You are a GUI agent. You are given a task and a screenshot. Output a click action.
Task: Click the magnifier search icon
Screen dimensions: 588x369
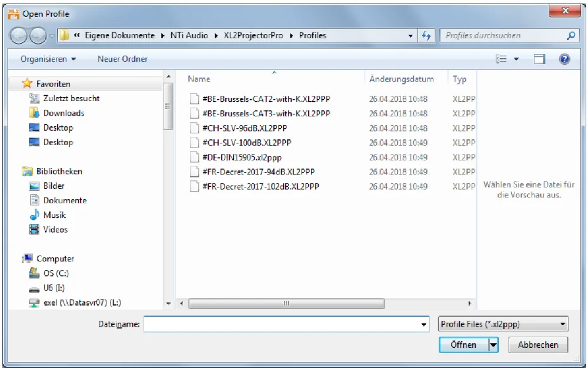(571, 36)
